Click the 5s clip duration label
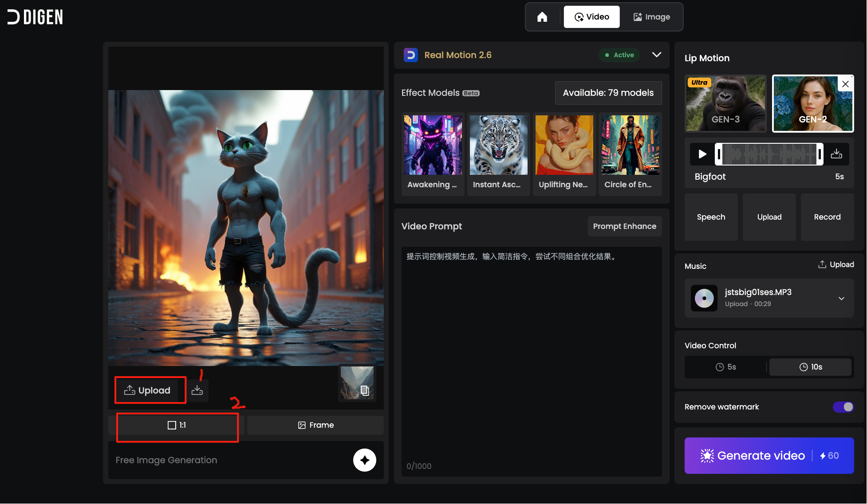The height and width of the screenshot is (504, 867). pos(839,177)
